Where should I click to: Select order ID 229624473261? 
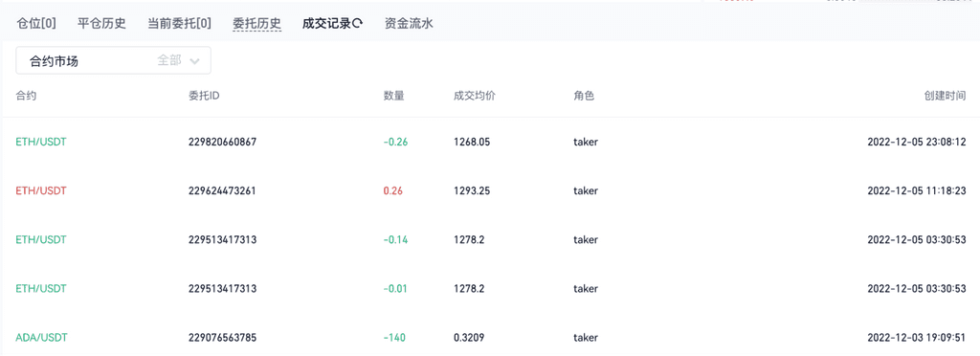click(222, 191)
